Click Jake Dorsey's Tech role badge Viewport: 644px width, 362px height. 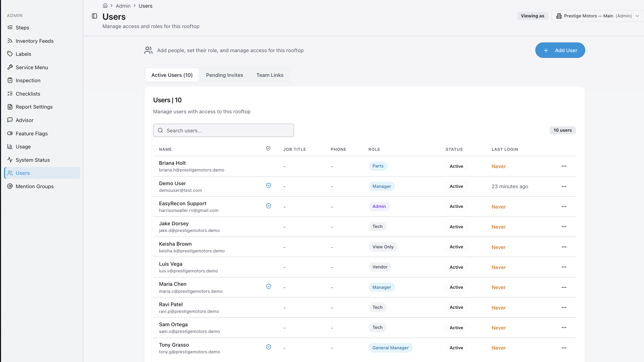[x=378, y=227]
